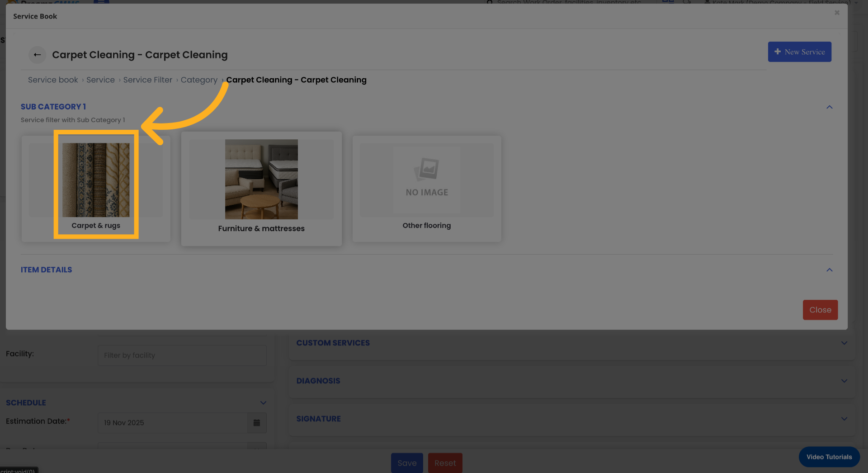Collapse the SCHEDULE section
The height and width of the screenshot is (473, 868).
tap(264, 402)
